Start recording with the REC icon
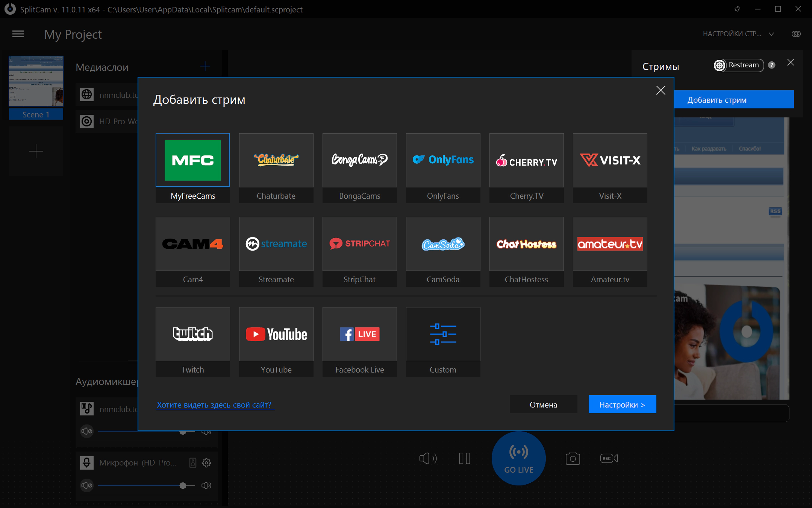Image resolution: width=812 pixels, height=508 pixels. 609,458
